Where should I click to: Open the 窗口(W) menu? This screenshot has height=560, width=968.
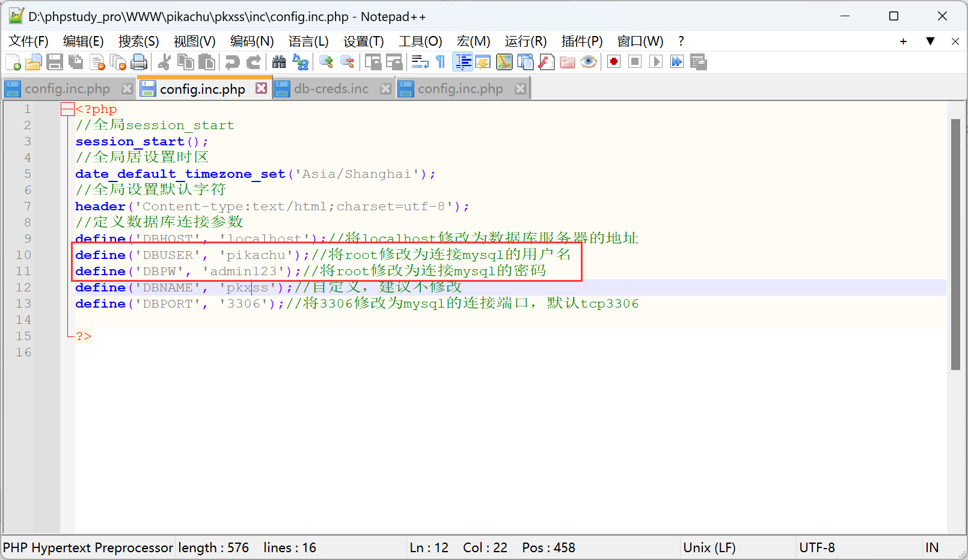coord(640,41)
